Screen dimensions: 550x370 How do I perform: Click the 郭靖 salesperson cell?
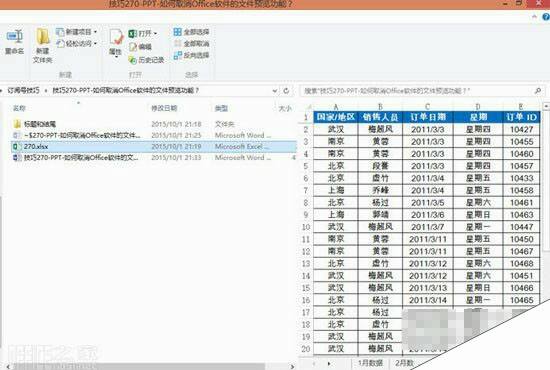(380, 215)
